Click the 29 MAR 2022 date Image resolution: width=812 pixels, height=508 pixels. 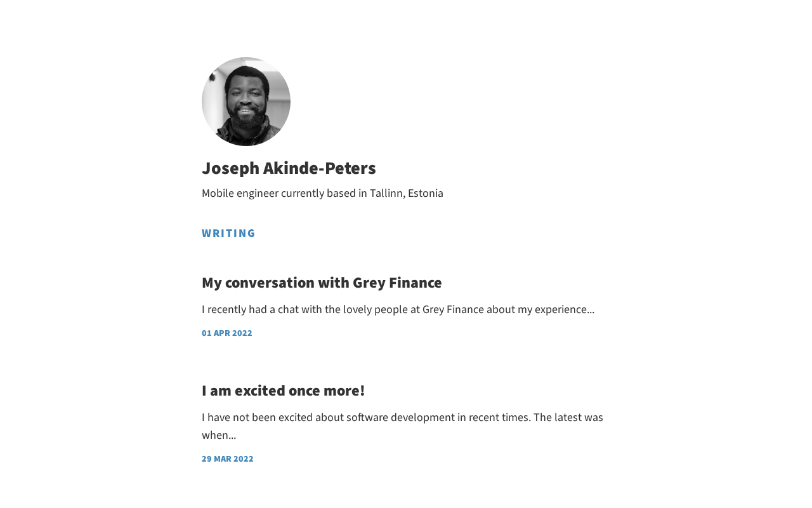click(227, 458)
